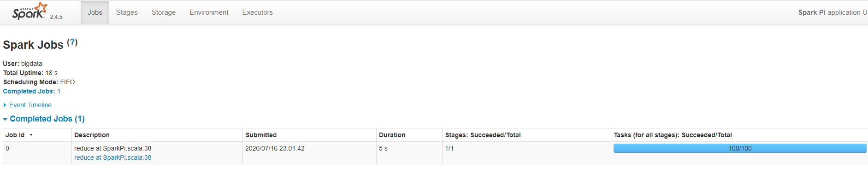868x186 pixels.
Task: Click Tasks (for all stages) column header
Action: [673, 135]
